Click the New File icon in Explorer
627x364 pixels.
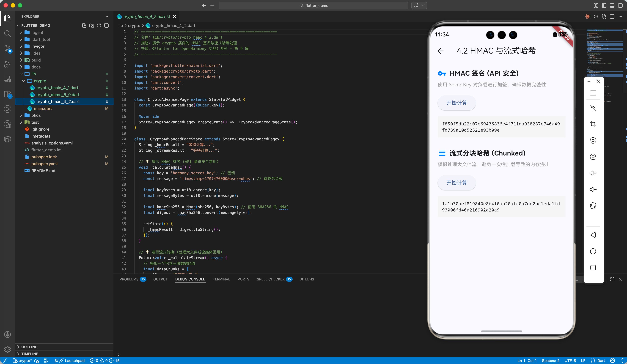point(84,25)
